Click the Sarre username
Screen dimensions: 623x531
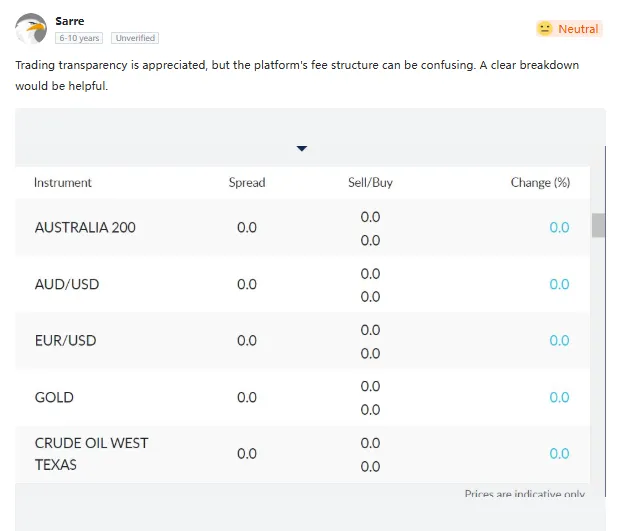[x=70, y=21]
